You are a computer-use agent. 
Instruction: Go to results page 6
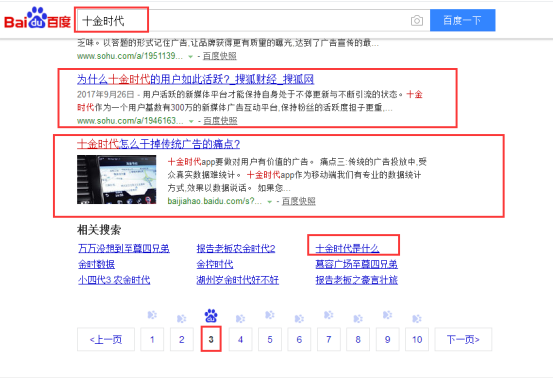coord(299,339)
